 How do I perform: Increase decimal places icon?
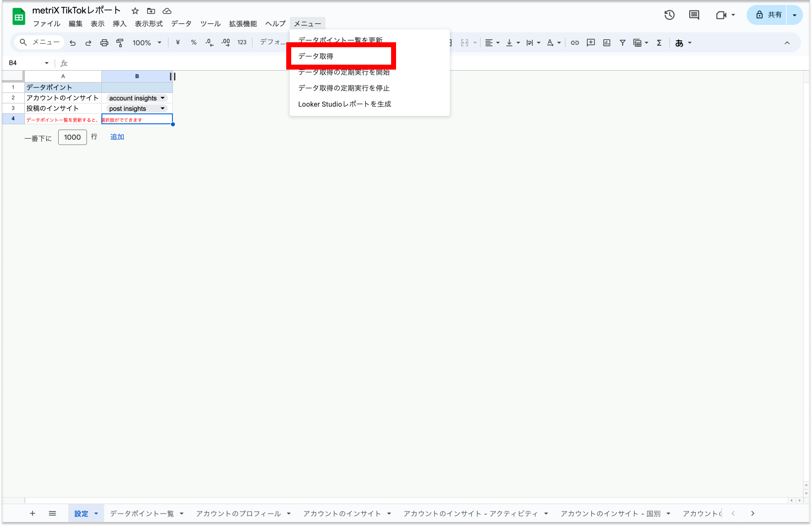226,43
